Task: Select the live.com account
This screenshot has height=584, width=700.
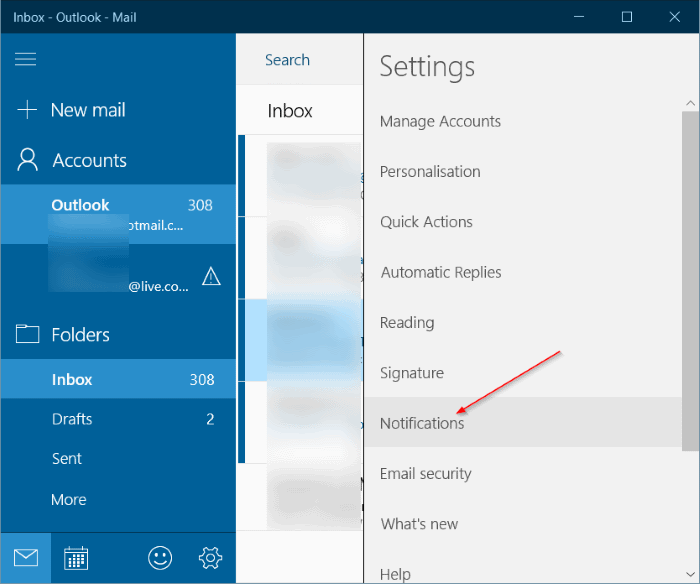Action: (118, 274)
